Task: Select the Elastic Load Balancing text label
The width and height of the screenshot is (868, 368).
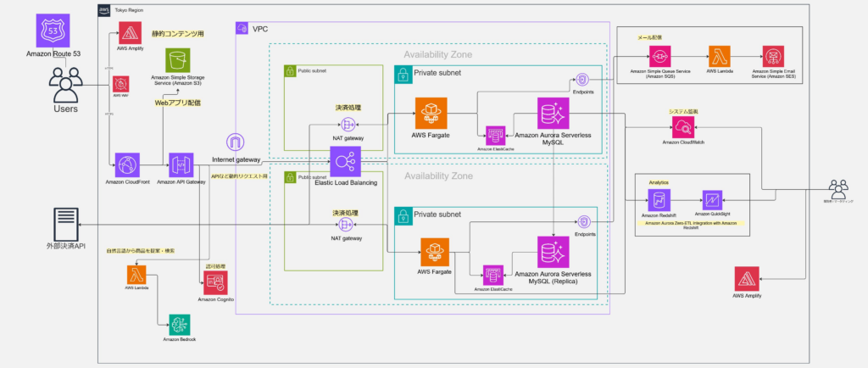Action: point(346,182)
